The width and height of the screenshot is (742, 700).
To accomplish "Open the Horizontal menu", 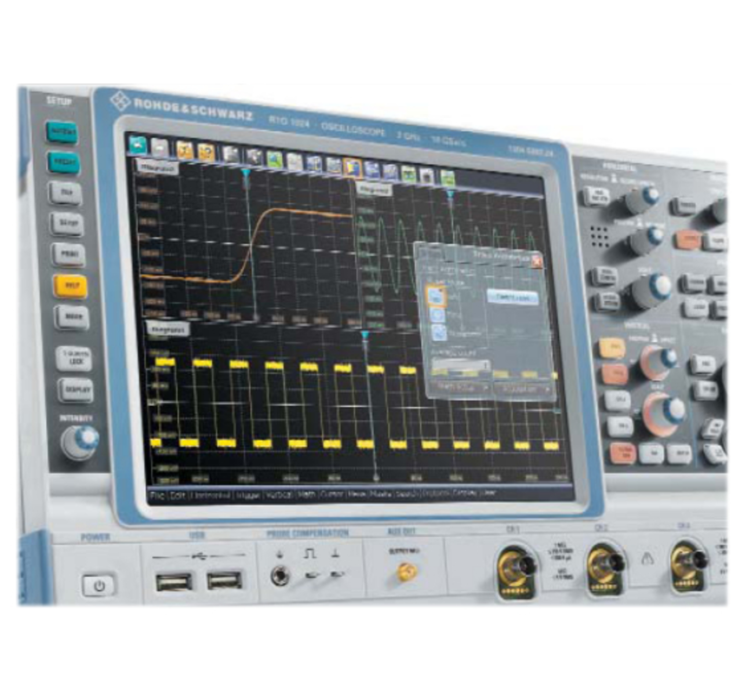I will coord(210,495).
